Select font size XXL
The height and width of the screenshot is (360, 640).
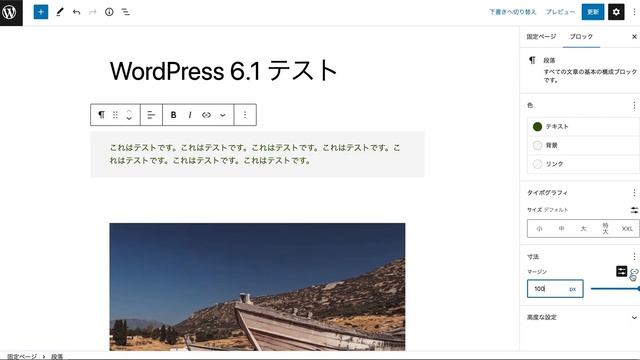[x=627, y=229]
